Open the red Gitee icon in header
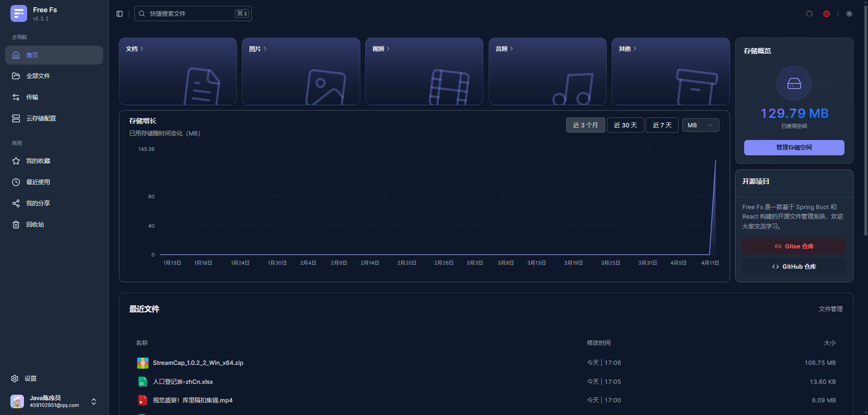Viewport: 868px width, 415px height. 826,14
